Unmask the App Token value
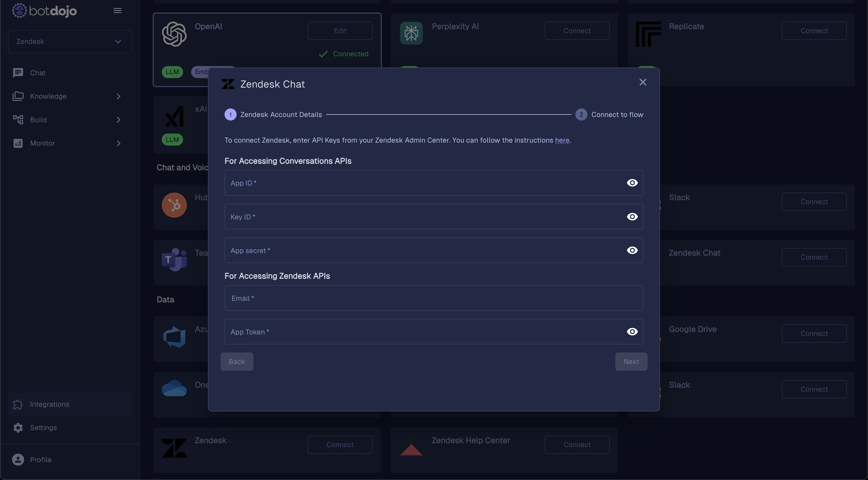The width and height of the screenshot is (868, 480). pos(632,332)
